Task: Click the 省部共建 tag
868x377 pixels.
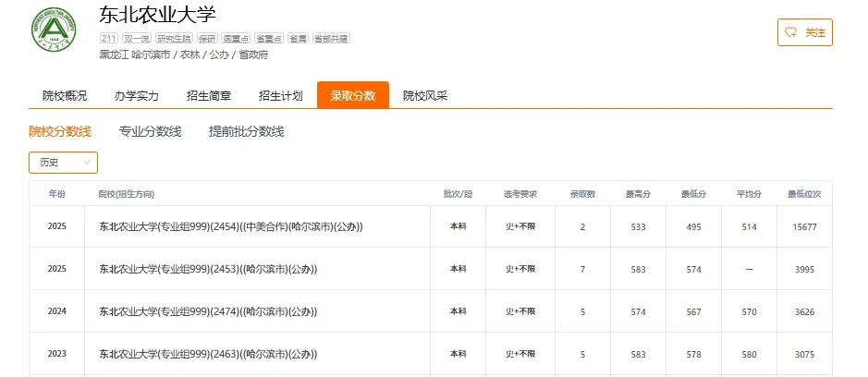Action: pos(331,38)
